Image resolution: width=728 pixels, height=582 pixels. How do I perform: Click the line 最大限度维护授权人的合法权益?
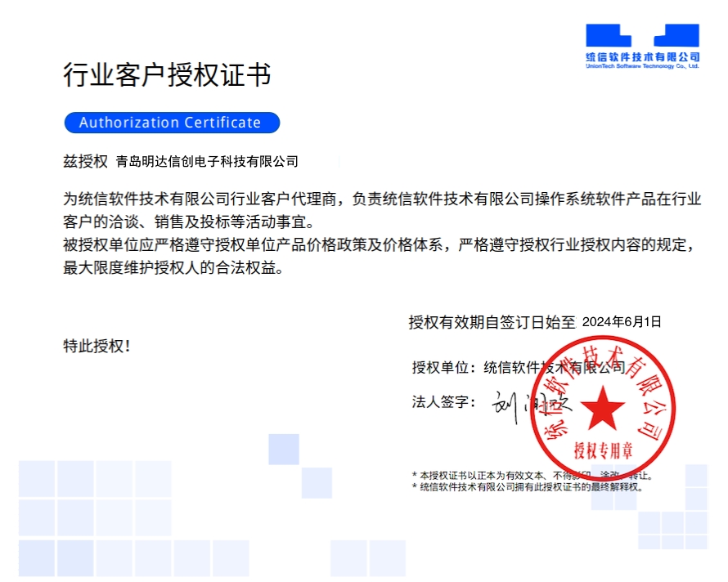(x=173, y=267)
